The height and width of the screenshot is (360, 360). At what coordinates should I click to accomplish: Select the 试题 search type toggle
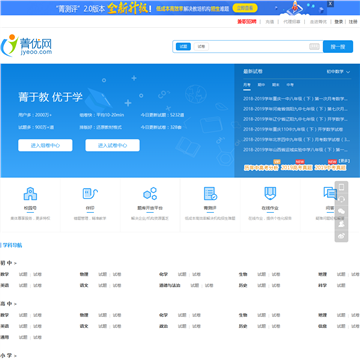pos(183,47)
